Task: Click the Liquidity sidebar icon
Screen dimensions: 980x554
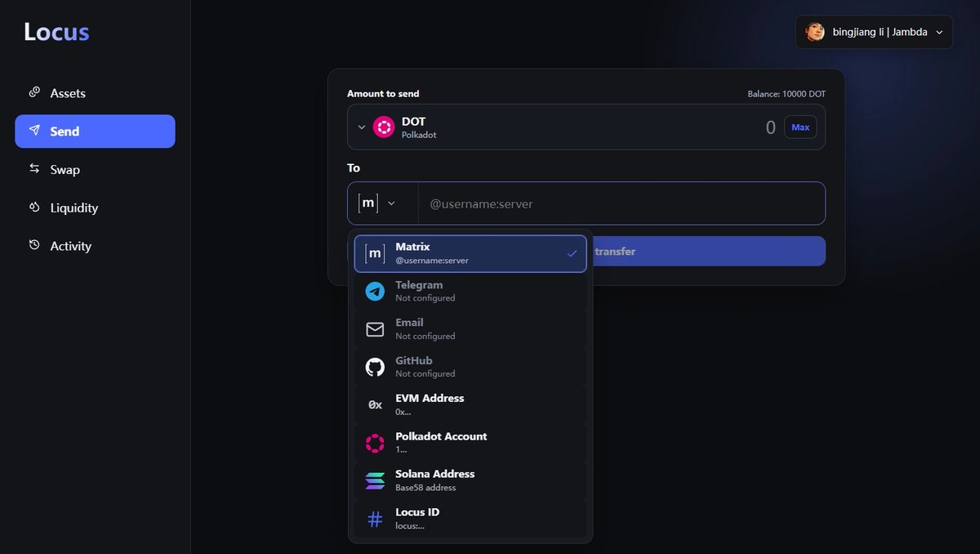Action: (34, 208)
